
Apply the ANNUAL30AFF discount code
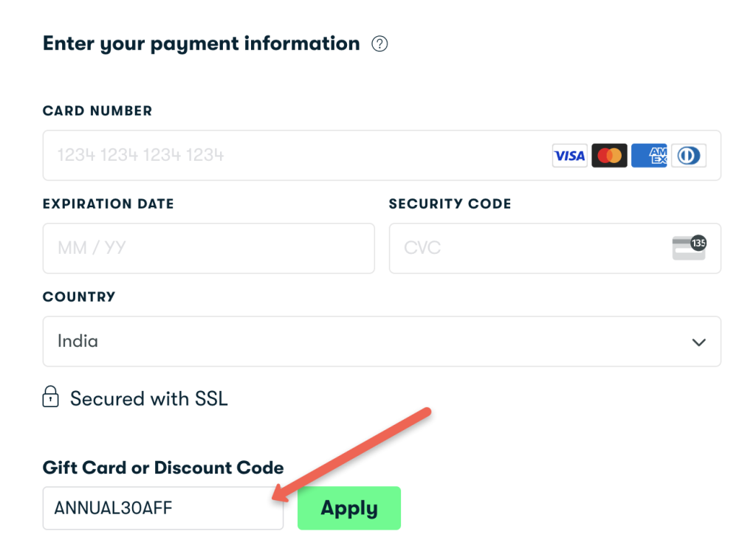pyautogui.click(x=349, y=508)
